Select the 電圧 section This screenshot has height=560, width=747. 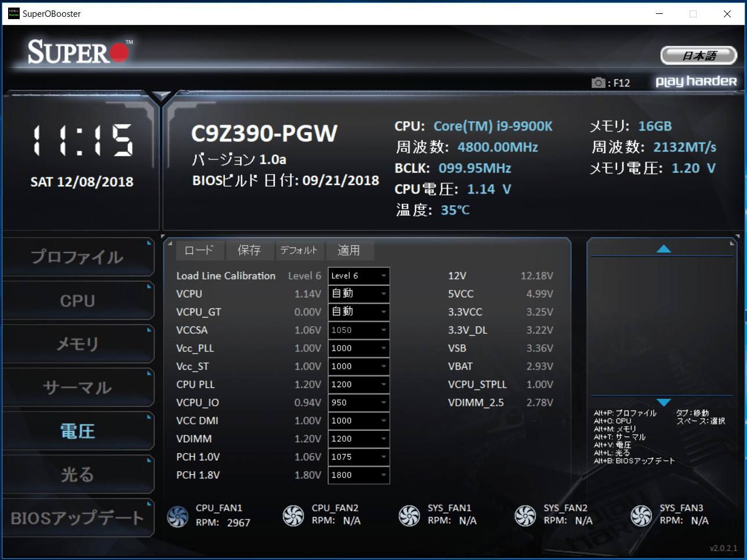78,431
